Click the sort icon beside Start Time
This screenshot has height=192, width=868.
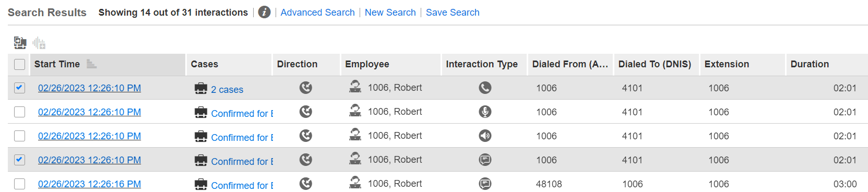[x=91, y=64]
